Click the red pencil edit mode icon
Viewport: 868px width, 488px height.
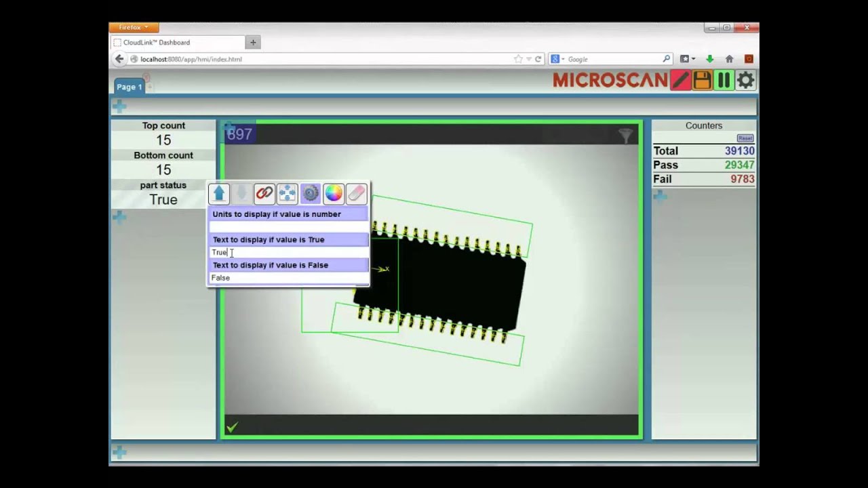[x=680, y=80]
